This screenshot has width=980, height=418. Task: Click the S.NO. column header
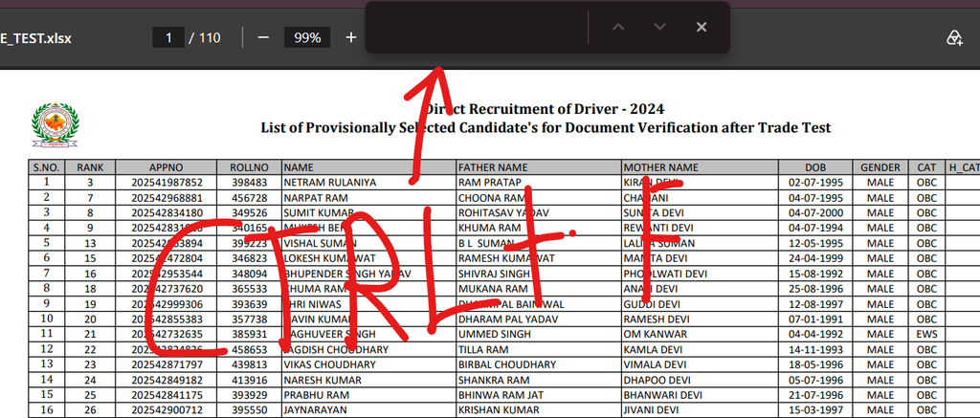click(46, 167)
